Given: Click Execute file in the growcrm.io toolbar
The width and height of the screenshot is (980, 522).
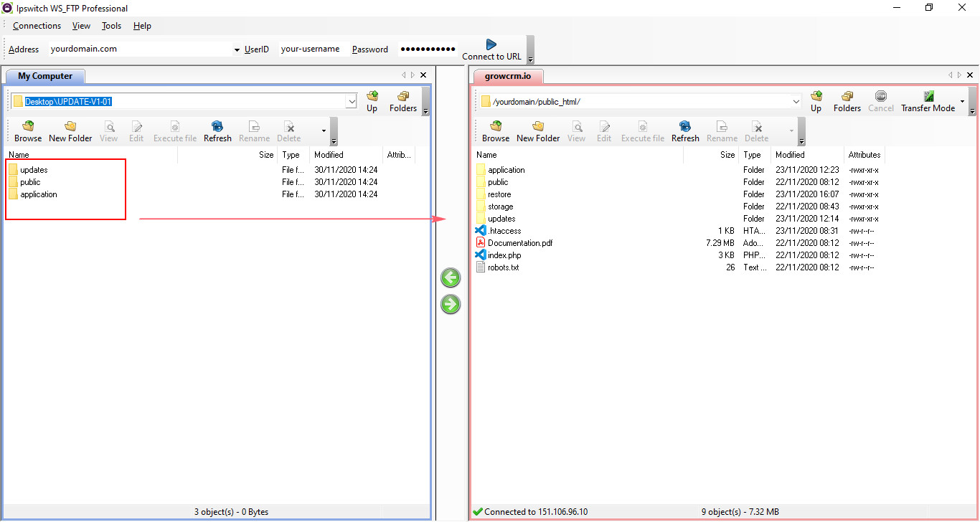Looking at the screenshot, I should tap(643, 131).
